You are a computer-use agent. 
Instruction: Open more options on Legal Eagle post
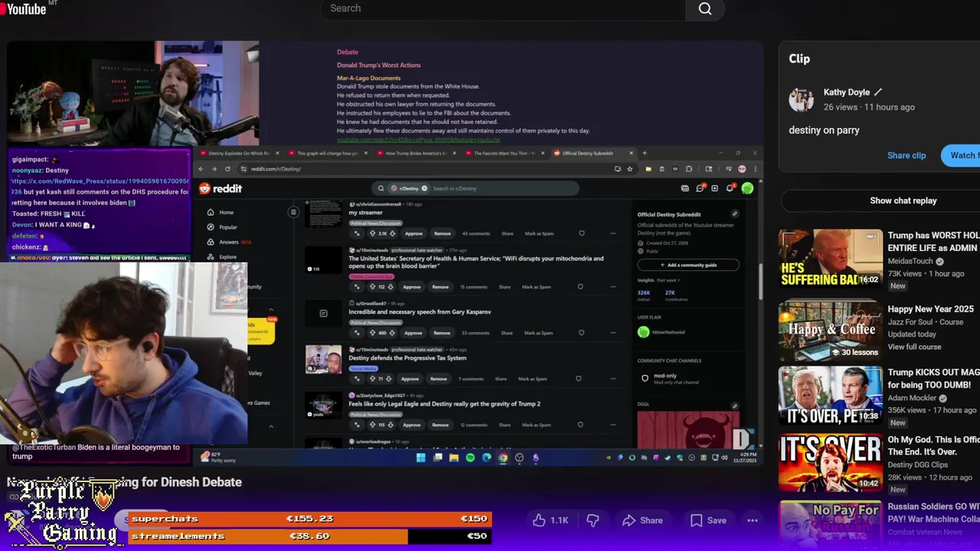coord(612,425)
